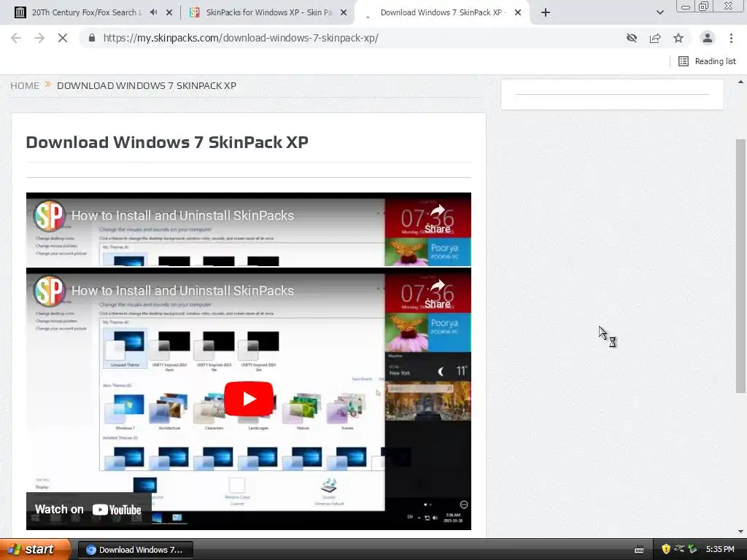Image resolution: width=747 pixels, height=560 pixels.
Task: Go back to the previous page
Action: click(x=16, y=38)
